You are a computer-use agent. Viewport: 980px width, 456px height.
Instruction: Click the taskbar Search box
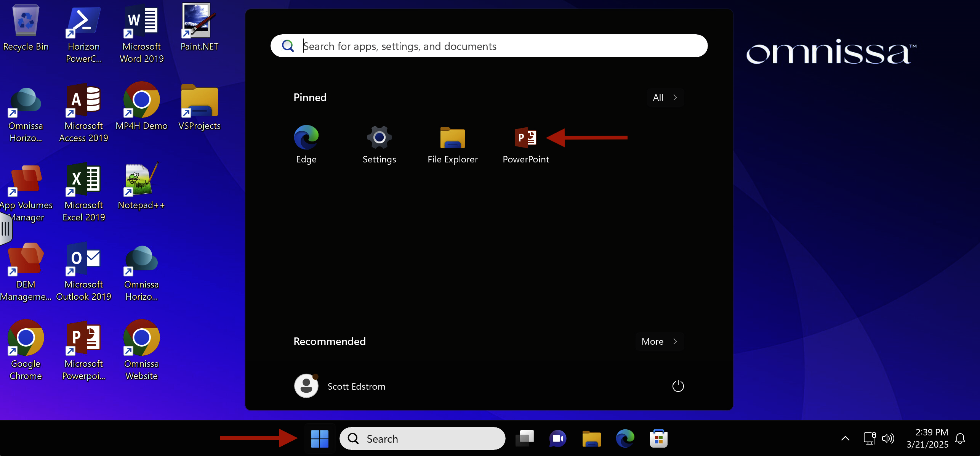(x=422, y=438)
